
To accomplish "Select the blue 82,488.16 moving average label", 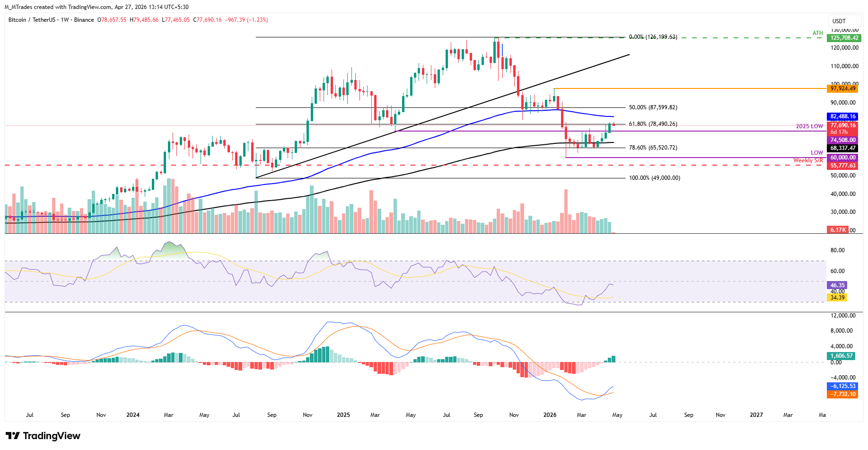I will click(x=842, y=116).
